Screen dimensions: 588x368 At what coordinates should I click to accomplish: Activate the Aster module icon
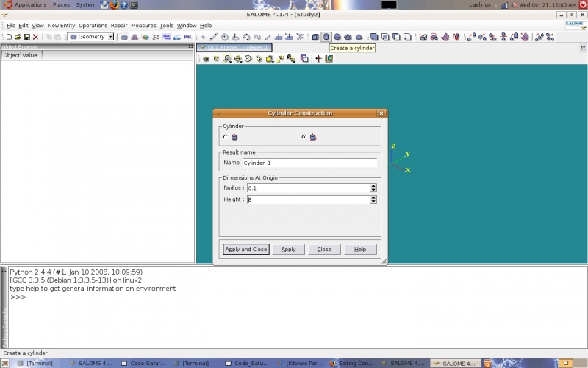point(177,37)
